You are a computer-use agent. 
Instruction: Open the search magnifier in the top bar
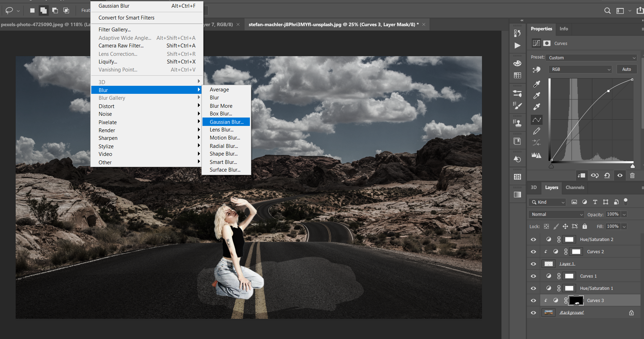pos(607,11)
